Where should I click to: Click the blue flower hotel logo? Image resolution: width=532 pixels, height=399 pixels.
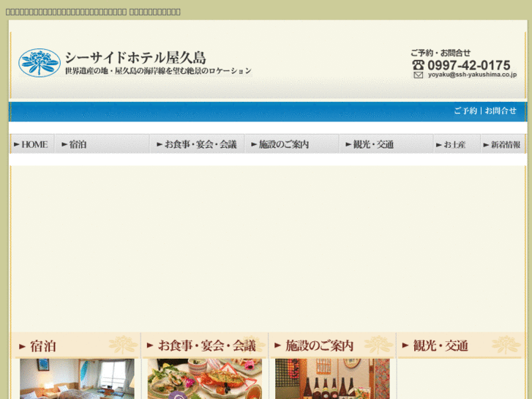coord(40,63)
